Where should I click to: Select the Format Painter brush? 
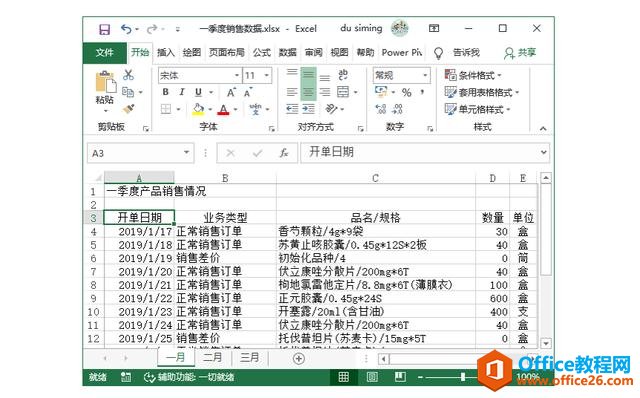[x=129, y=109]
